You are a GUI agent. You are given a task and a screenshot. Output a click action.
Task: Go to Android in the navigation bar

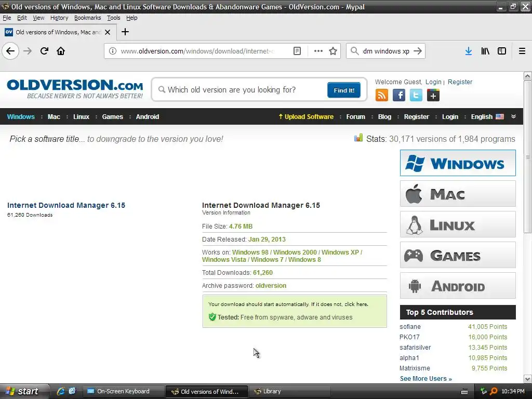147,117
